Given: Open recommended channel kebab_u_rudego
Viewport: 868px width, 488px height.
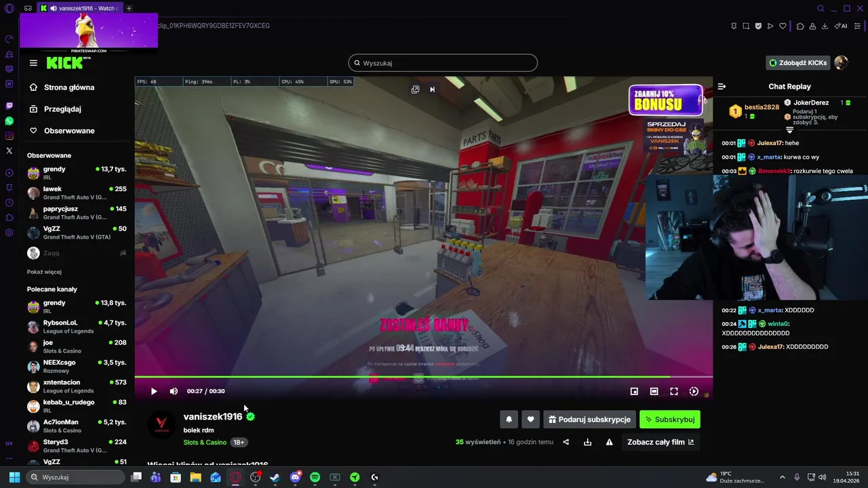Looking at the screenshot, I should point(77,406).
